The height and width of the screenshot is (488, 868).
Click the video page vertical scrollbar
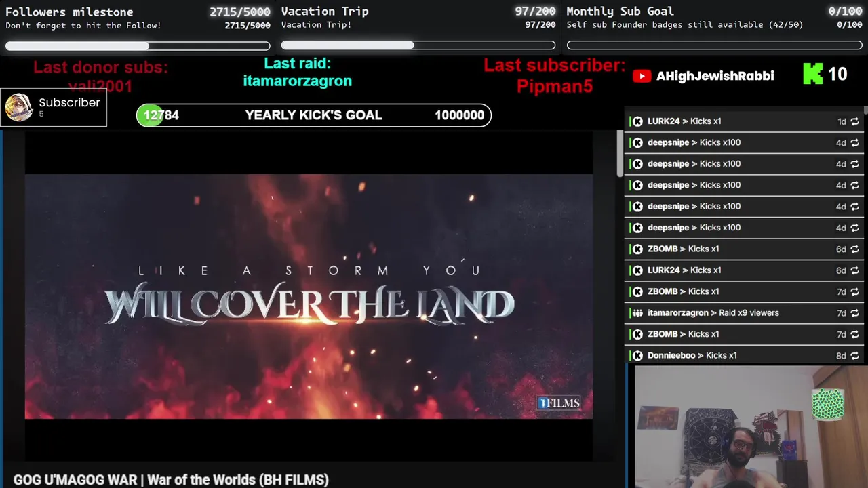[619, 154]
